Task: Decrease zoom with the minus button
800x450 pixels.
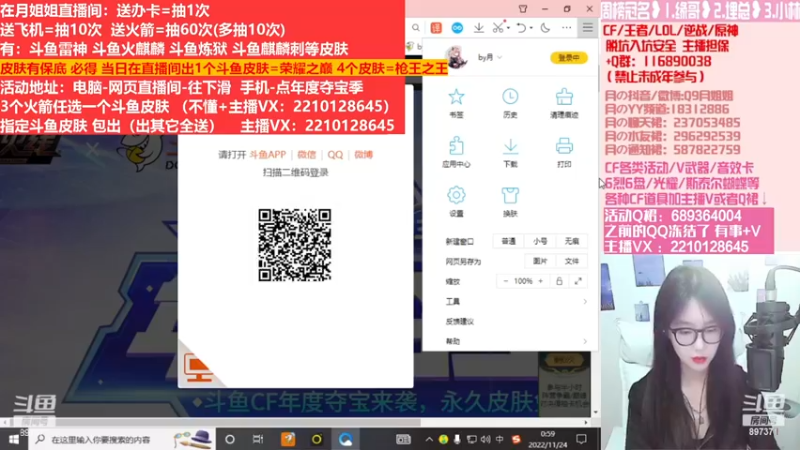Action: tap(506, 281)
